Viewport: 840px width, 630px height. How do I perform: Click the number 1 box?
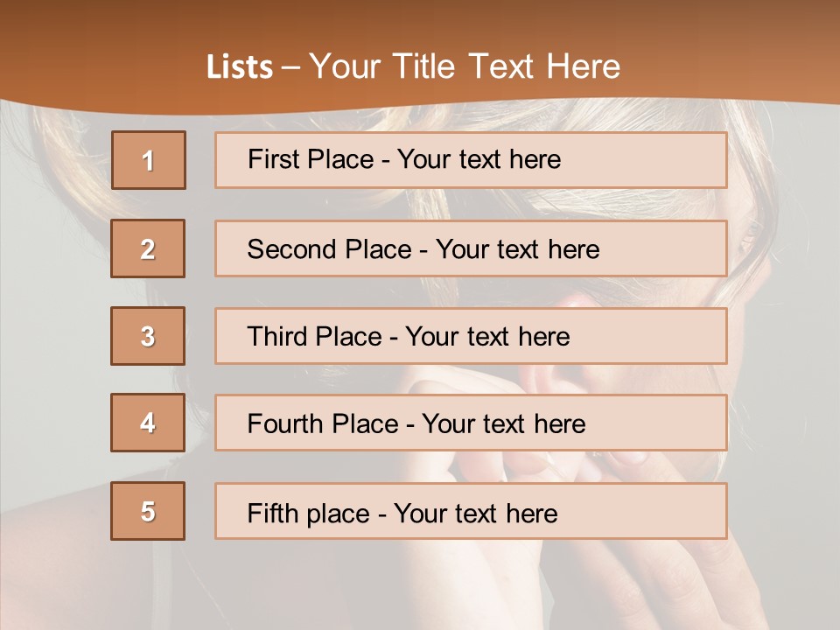pos(149,160)
